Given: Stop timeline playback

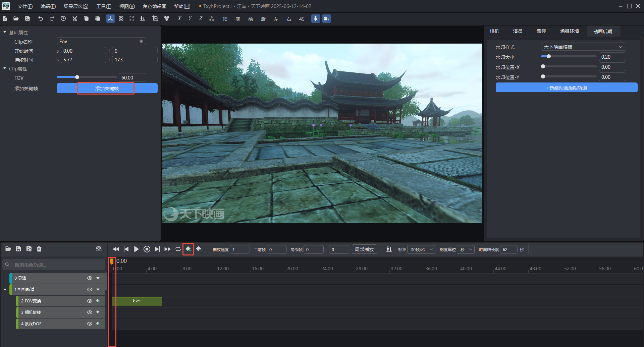Looking at the screenshot, I should point(147,249).
